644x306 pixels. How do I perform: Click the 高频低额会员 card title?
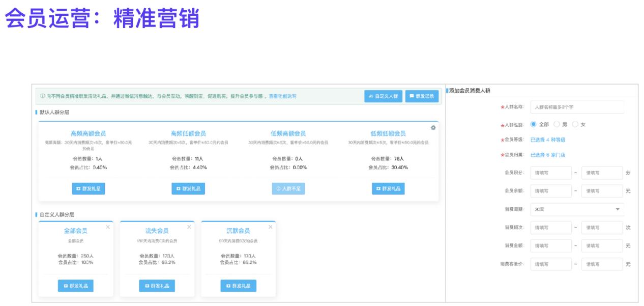coord(188,133)
